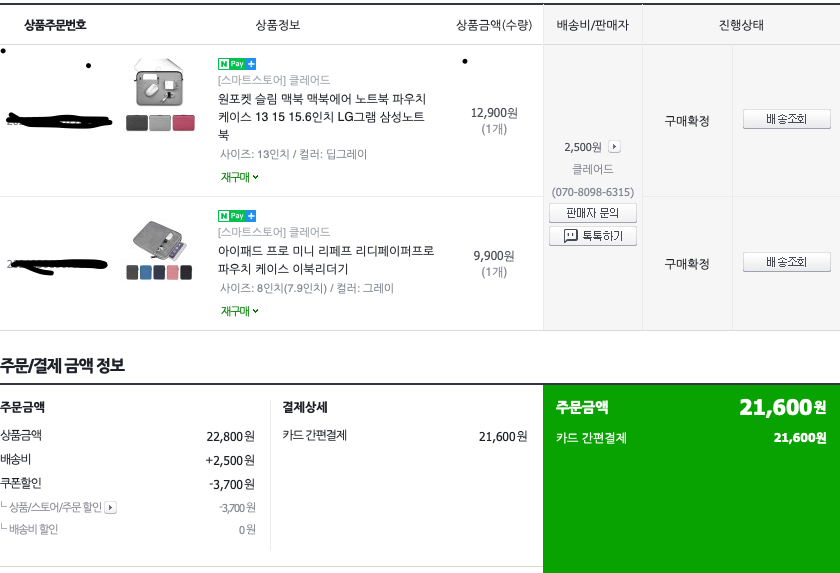Click 배송조회 for the 12,900원 item
The width and height of the screenshot is (840, 573).
[x=786, y=120]
